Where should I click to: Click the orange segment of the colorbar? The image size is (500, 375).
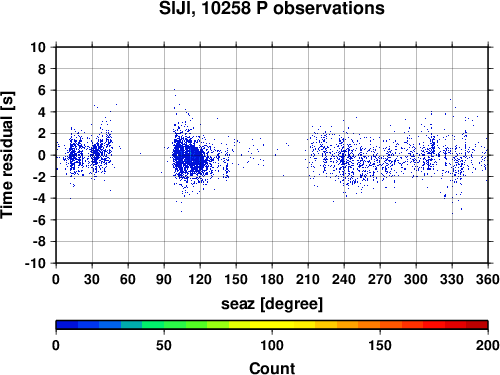click(369, 325)
